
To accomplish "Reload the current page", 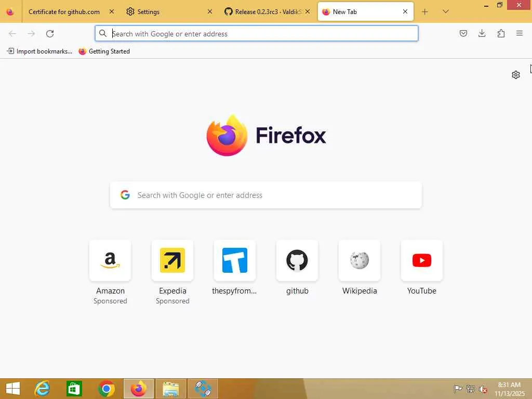I will [x=50, y=34].
